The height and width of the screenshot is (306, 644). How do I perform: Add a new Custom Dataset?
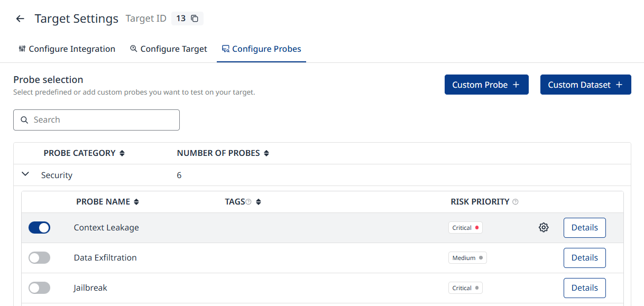[585, 85]
